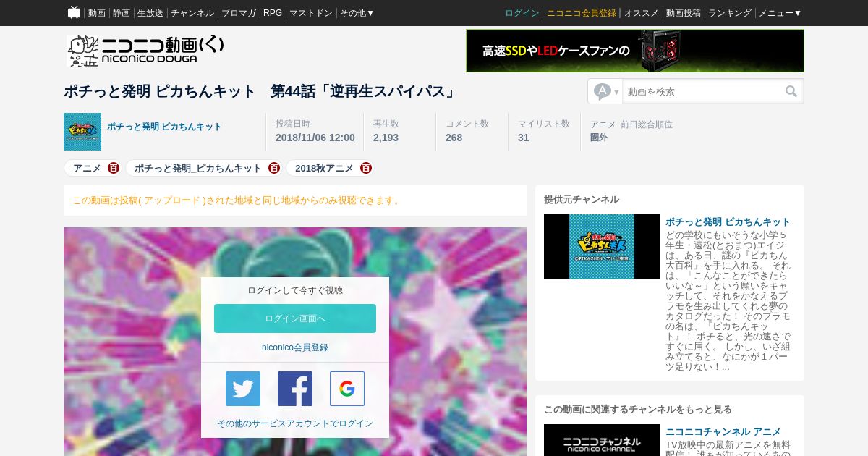Focus the 動画を検索 search field
Image resolution: width=868 pixels, height=456 pixels.
click(702, 91)
